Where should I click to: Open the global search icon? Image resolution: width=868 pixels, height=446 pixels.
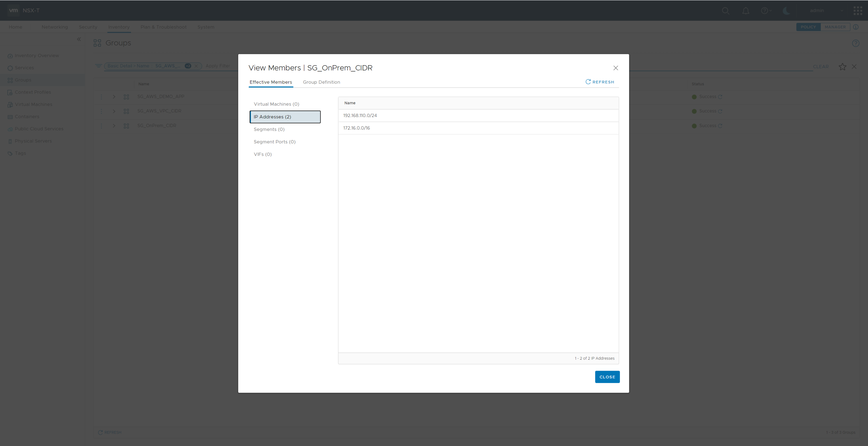click(x=725, y=11)
